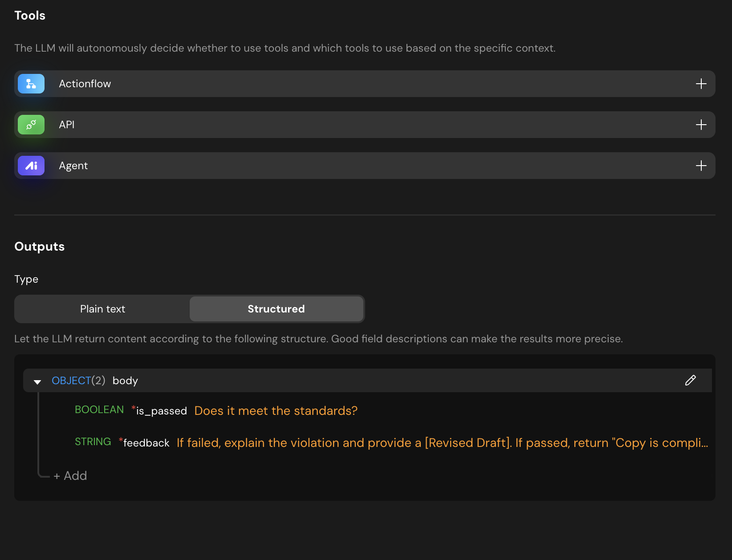Add a new field to body

pyautogui.click(x=70, y=476)
